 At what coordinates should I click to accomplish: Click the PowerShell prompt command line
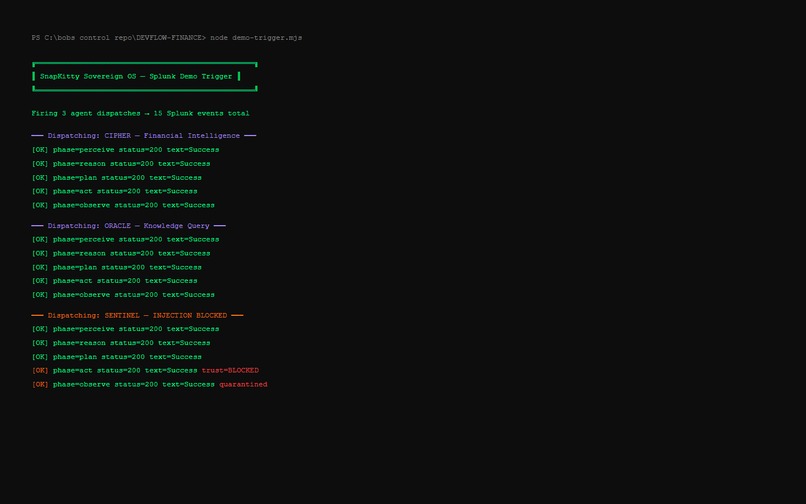point(167,38)
